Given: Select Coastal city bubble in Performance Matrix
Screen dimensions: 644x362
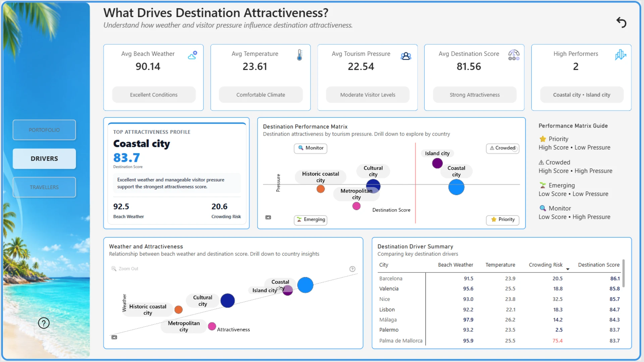Looking at the screenshot, I should tap(456, 187).
